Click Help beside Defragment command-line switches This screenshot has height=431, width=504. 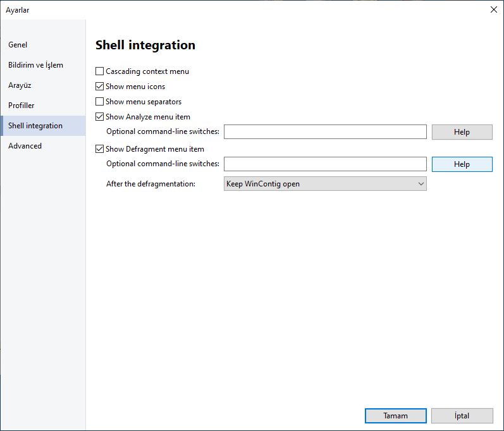tap(462, 164)
